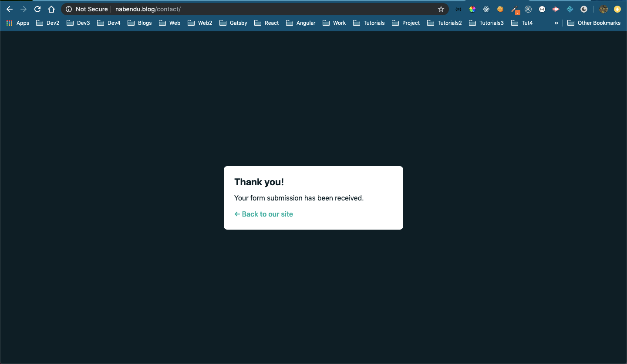Follow the Back to our site link
This screenshot has width=627, height=364.
(x=264, y=214)
